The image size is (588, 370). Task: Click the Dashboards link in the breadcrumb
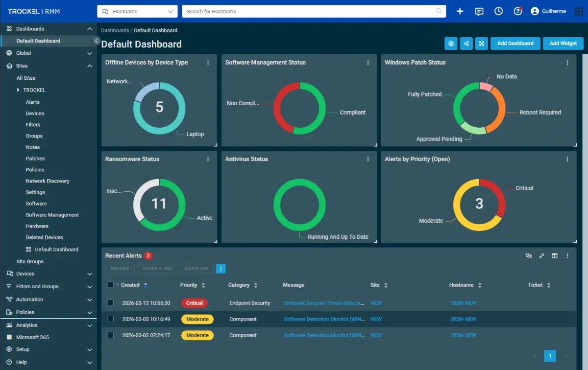pos(115,30)
